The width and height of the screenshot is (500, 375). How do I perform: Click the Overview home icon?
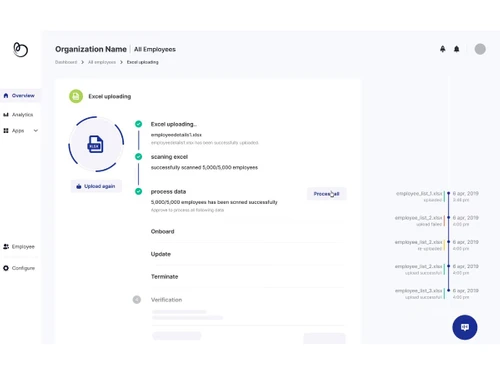pos(6,96)
